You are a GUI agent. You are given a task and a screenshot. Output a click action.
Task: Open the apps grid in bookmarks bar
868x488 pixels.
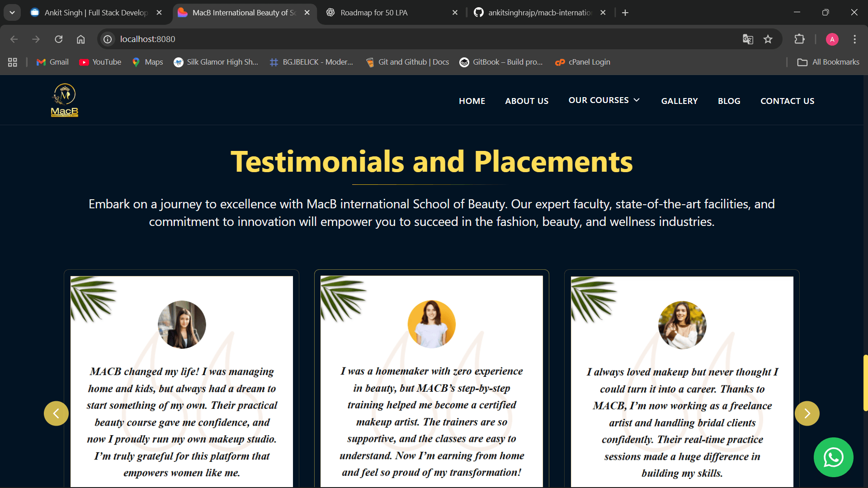click(13, 62)
